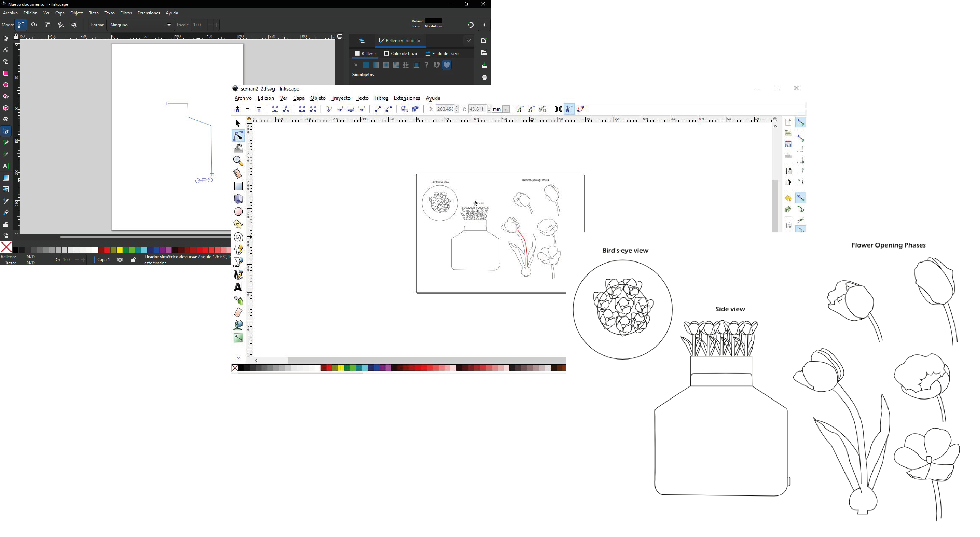
Task: Open Archivo menu in dark Inkscape
Action: tap(10, 13)
